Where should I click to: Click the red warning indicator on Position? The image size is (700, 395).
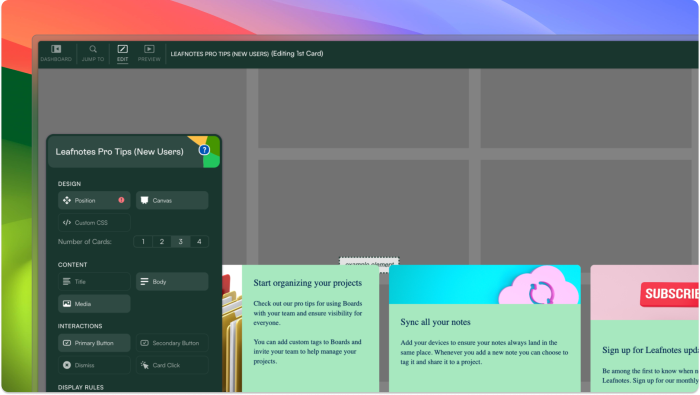point(121,200)
